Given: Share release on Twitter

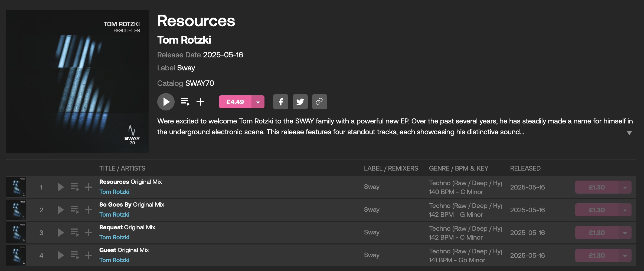Looking at the screenshot, I should click(300, 102).
